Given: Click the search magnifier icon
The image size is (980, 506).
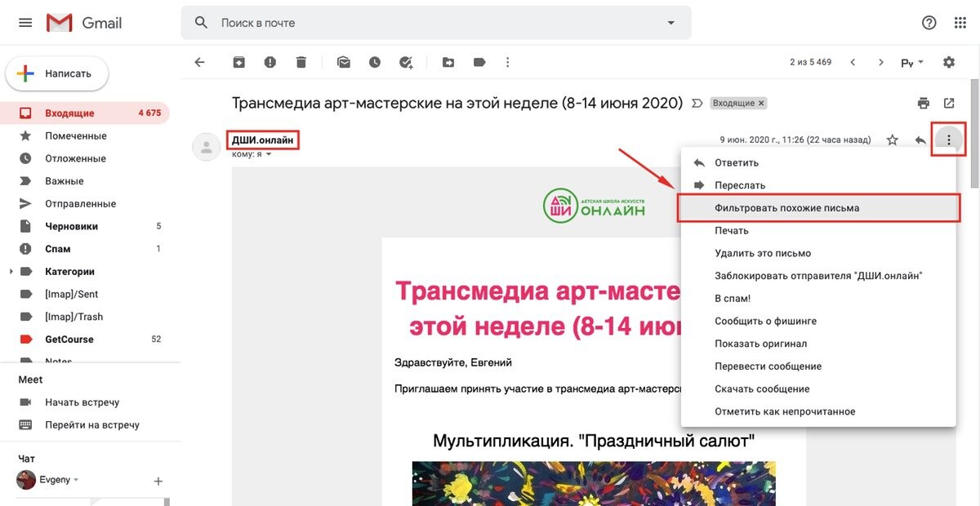Looking at the screenshot, I should click(x=202, y=23).
